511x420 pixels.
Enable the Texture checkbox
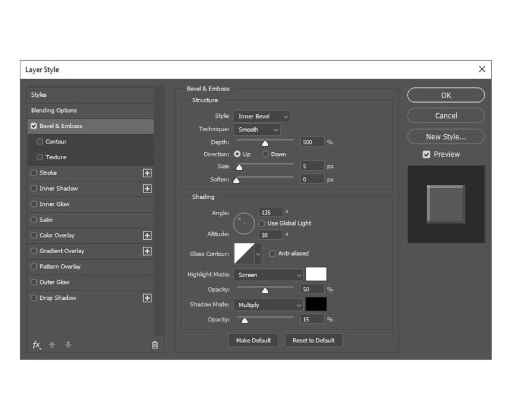40,157
